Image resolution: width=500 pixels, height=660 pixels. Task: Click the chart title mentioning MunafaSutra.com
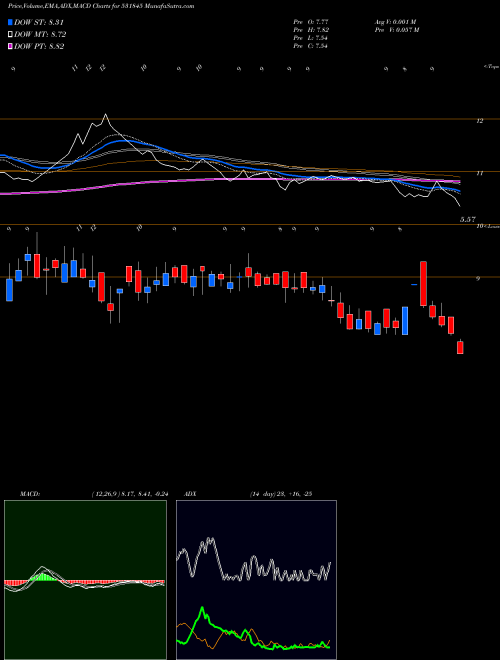[101, 7]
